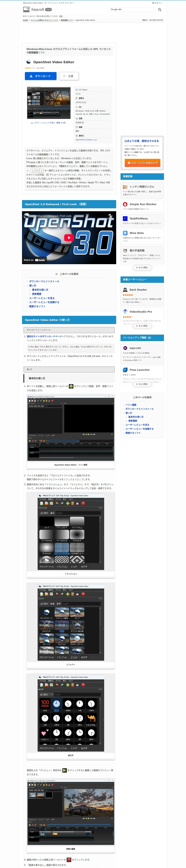Click the OpenShot app icon beside the title
This screenshot has width=186, height=868.
coord(28,62)
